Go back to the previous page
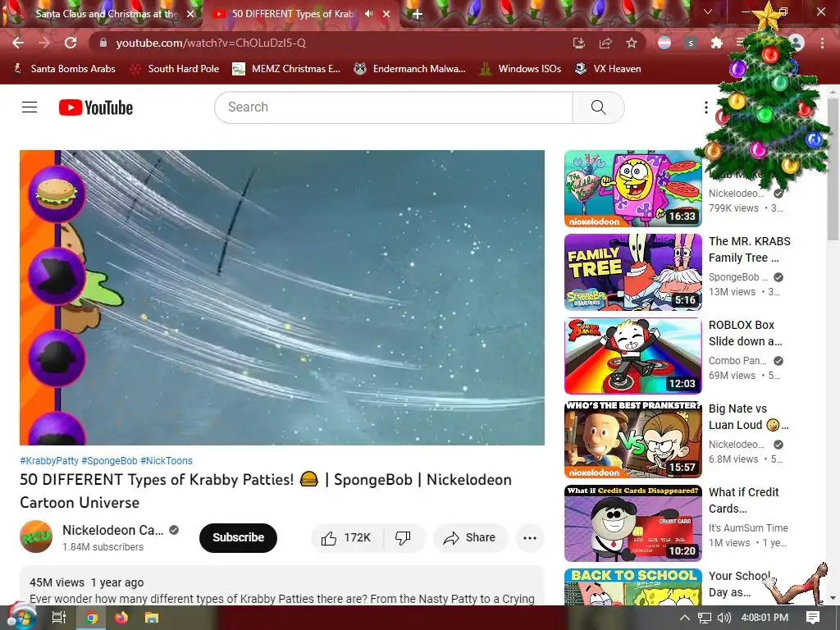 (18, 43)
